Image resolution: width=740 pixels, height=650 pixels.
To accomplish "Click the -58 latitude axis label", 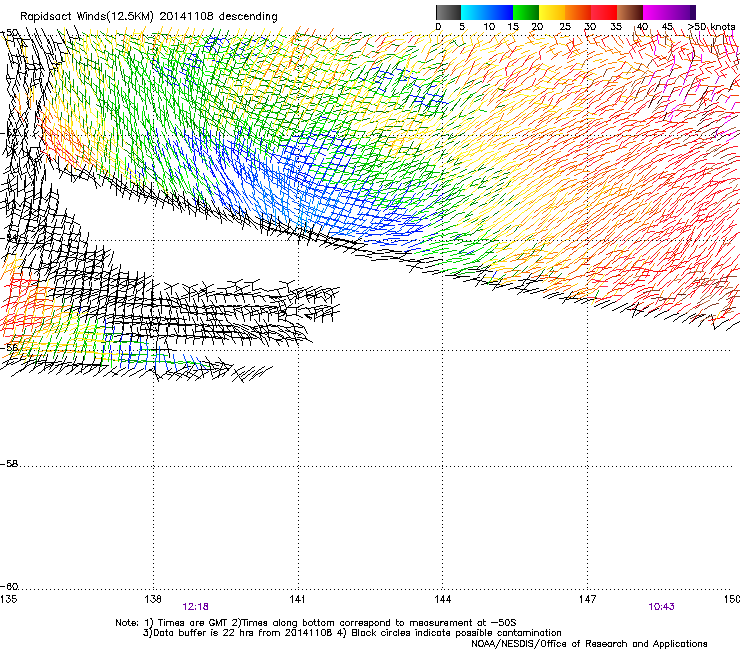I will tap(9, 464).
